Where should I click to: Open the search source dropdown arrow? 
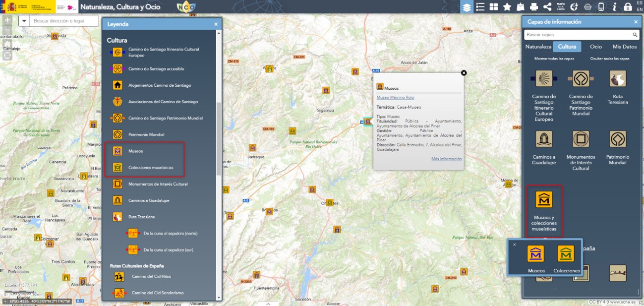point(24,21)
